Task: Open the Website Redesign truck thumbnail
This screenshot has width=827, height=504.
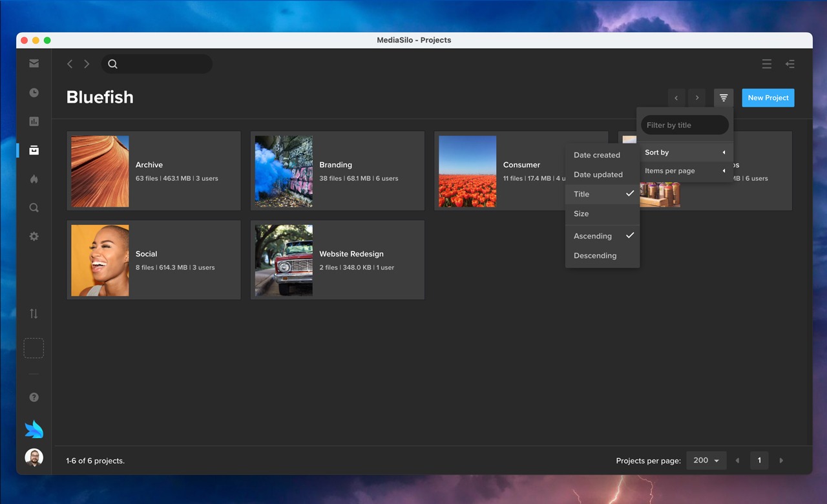Action: coord(284,260)
